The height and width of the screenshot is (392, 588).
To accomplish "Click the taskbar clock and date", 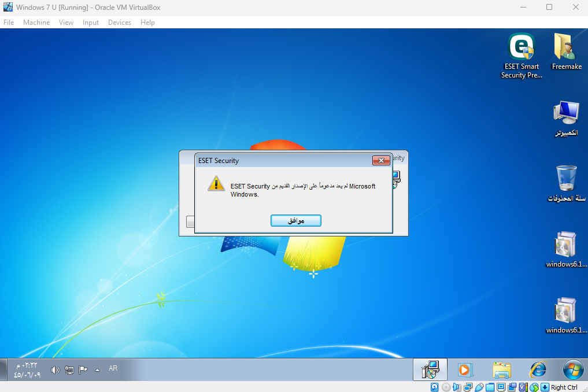I will [27, 370].
